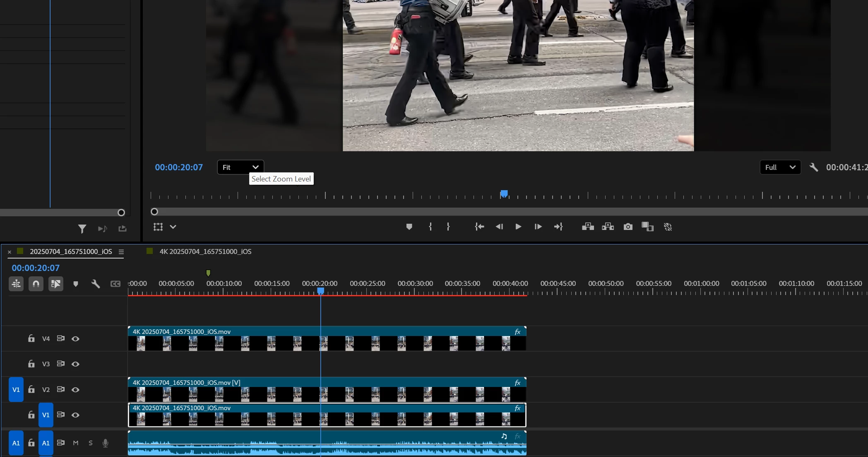Click the Lift button in monitor
Screen dimensions: 868x457
click(588, 227)
